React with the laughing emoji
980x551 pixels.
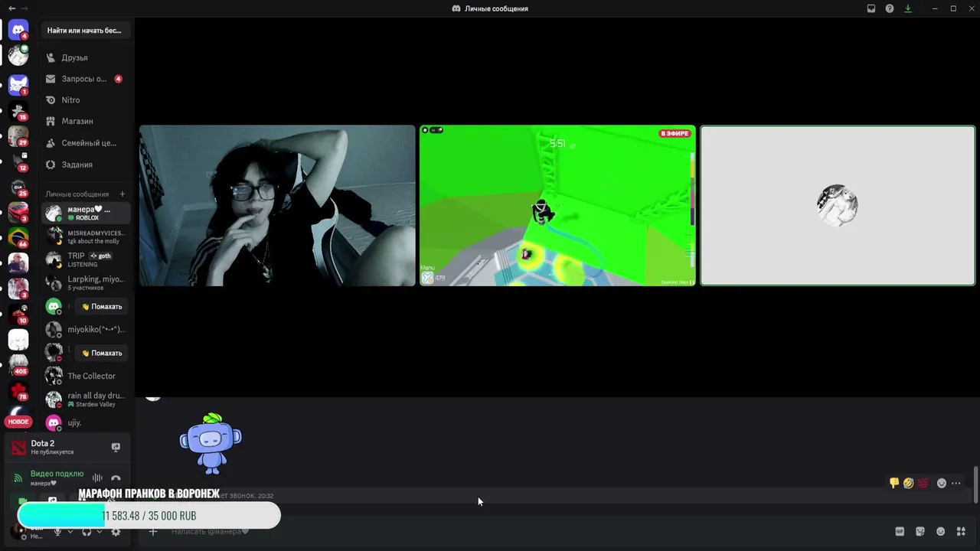coord(908,483)
